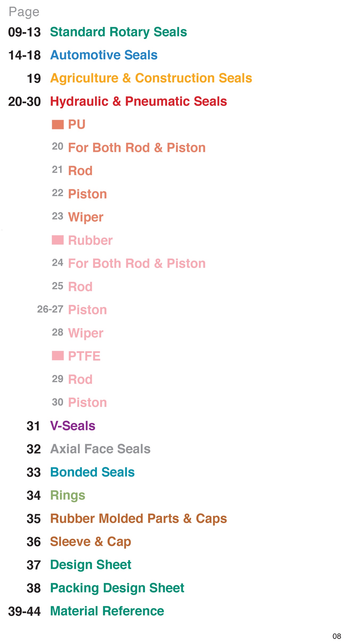Open PU For Both Rod & Piston page 20
This screenshot has width=346, height=644.
coord(137,148)
